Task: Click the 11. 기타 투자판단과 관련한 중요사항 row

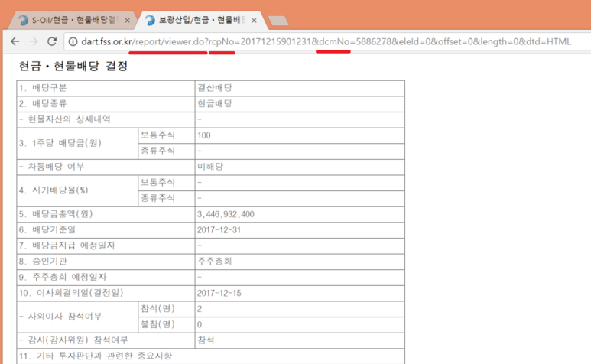Action: [211, 356]
